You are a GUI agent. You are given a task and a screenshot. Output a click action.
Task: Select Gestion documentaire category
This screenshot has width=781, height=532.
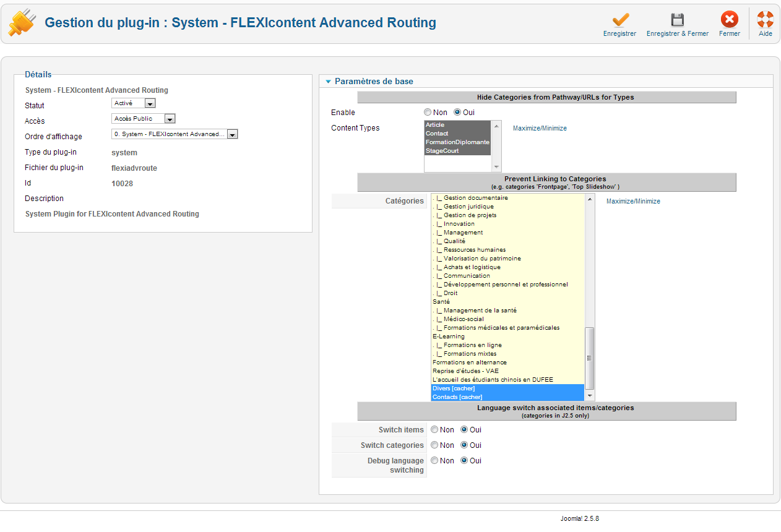click(x=507, y=198)
